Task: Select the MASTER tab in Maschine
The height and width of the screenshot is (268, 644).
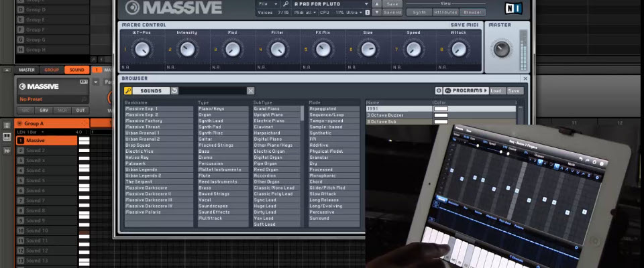Action: click(x=27, y=70)
